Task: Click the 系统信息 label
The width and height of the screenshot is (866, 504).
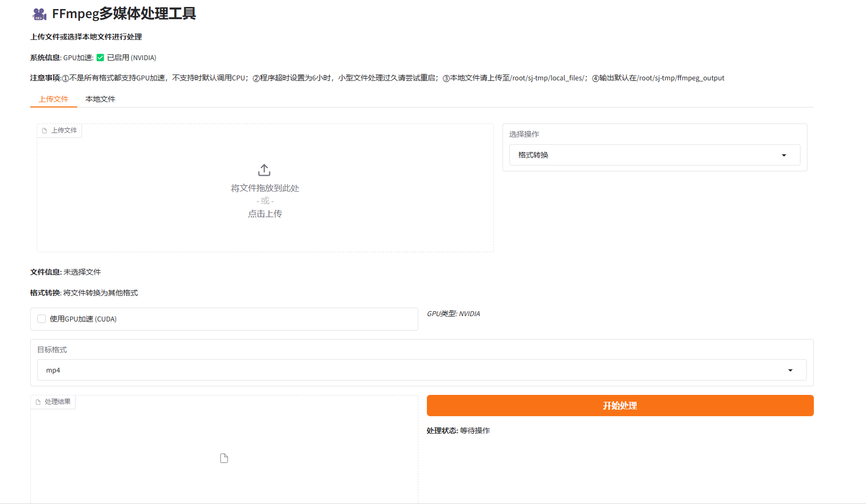Action: 45,57
